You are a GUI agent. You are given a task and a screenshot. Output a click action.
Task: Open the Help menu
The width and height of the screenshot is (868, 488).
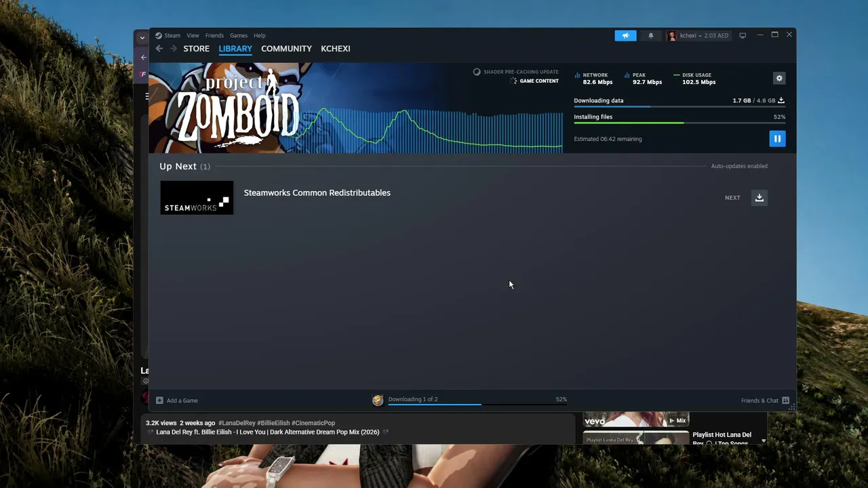coord(260,35)
